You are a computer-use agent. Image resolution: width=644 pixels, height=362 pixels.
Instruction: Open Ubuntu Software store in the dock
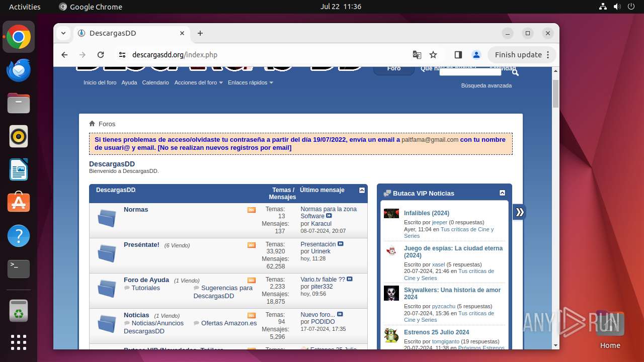click(x=19, y=203)
